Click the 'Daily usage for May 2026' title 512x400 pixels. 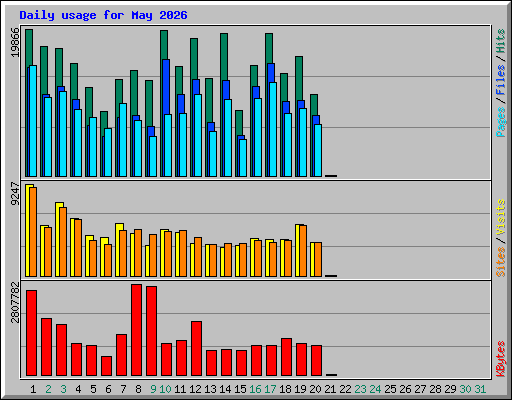(103, 15)
